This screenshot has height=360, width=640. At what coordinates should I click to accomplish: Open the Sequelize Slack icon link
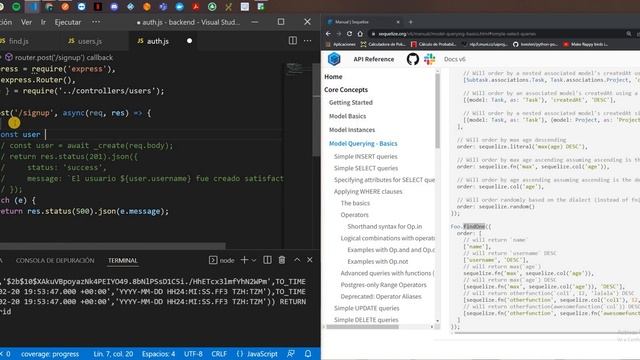click(429, 59)
